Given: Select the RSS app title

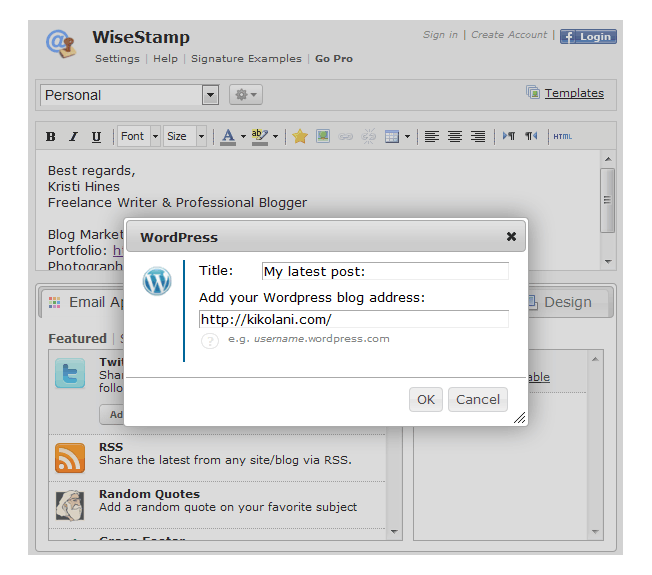Looking at the screenshot, I should click(111, 447).
